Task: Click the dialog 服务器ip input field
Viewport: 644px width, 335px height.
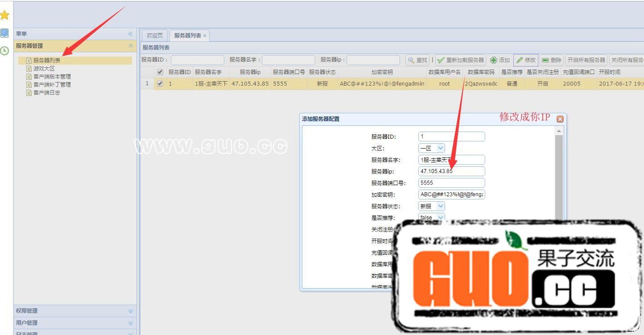Action: click(451, 171)
